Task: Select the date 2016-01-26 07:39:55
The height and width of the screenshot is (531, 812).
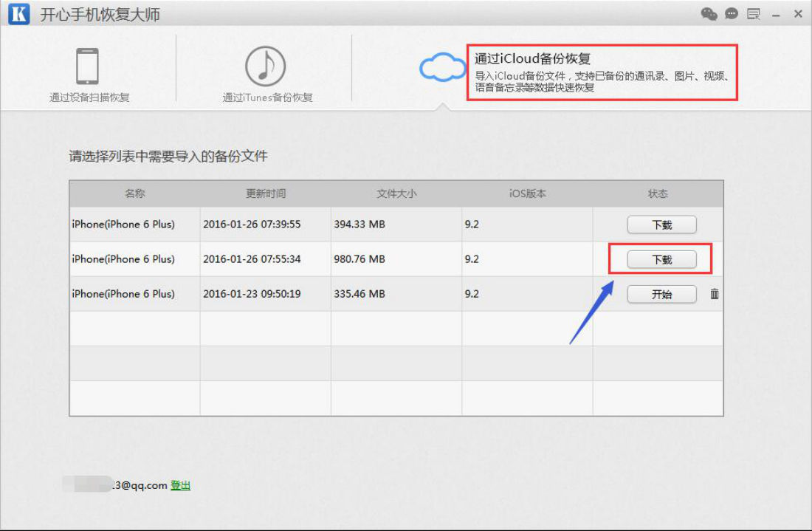Action: (252, 225)
